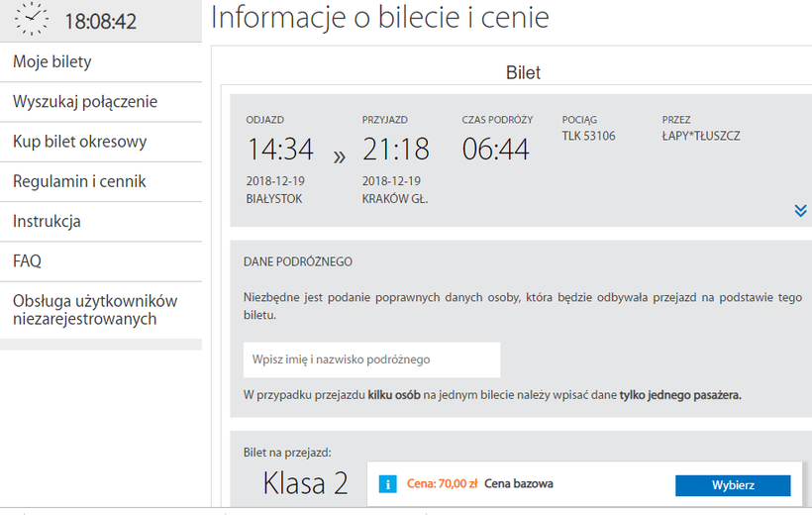Open the FAQ menu item
Screen dimensions: 812x515
(x=27, y=260)
